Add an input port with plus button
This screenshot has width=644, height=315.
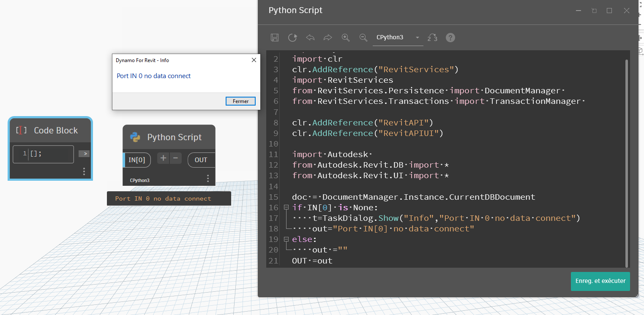(163, 158)
